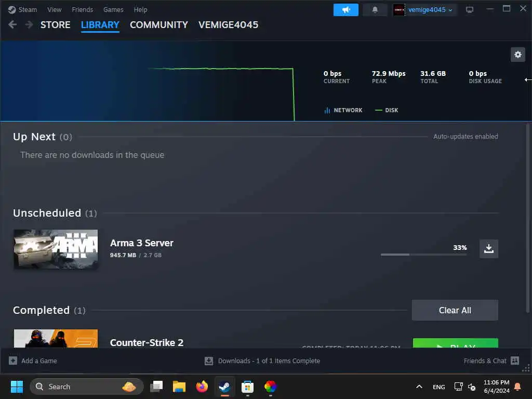Click the colorful circle taskbar app icon
The image size is (532, 399).
pyautogui.click(x=270, y=387)
